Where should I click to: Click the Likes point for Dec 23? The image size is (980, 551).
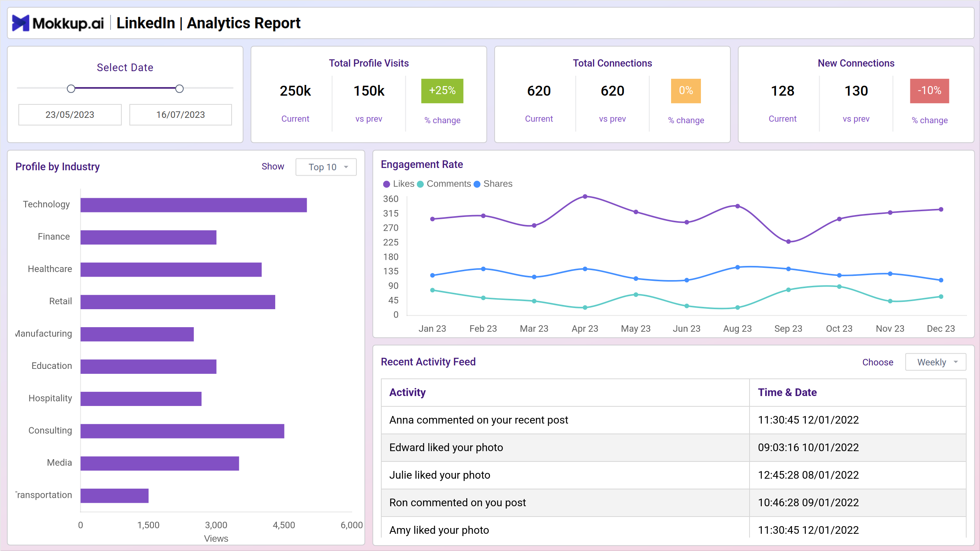(941, 210)
